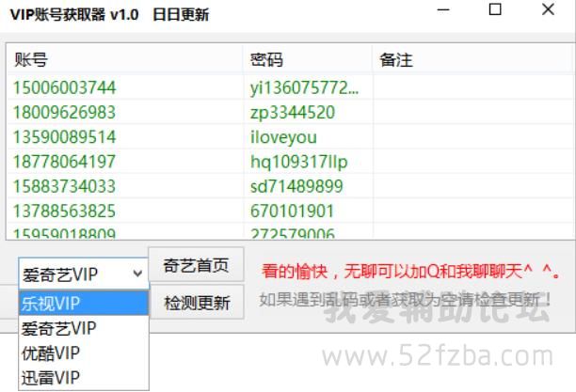Sort by the 账号 column header

click(x=124, y=59)
